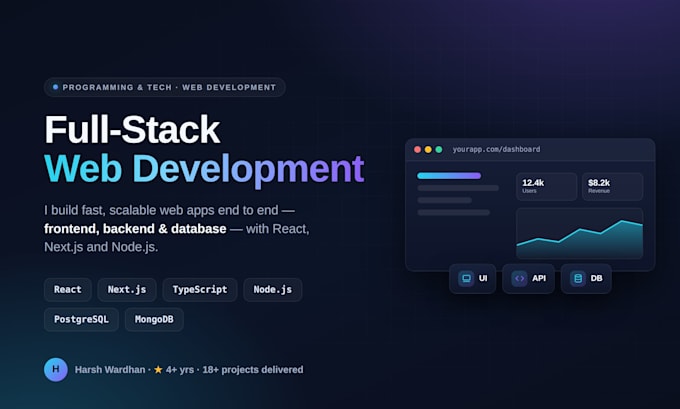Click the UI monitor icon

pyautogui.click(x=466, y=278)
